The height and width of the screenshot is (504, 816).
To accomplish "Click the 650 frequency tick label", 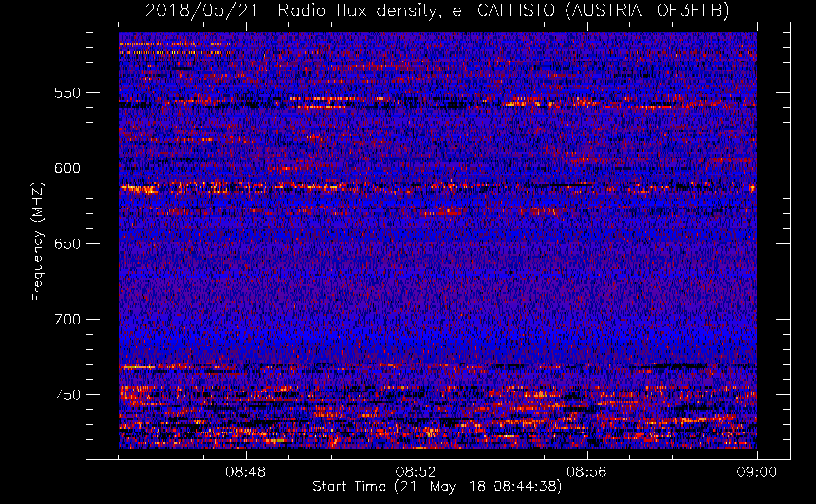I will click(67, 244).
